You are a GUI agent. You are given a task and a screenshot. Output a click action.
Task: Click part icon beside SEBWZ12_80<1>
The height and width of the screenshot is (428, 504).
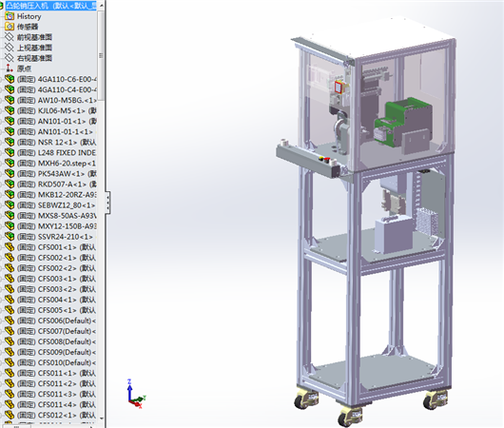[10, 205]
